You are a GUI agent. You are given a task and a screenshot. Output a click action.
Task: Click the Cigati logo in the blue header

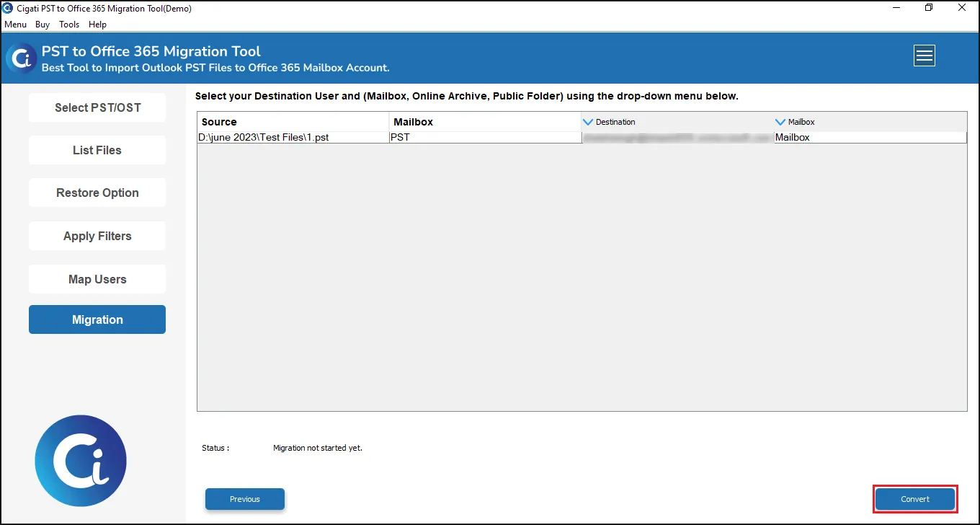[22, 58]
